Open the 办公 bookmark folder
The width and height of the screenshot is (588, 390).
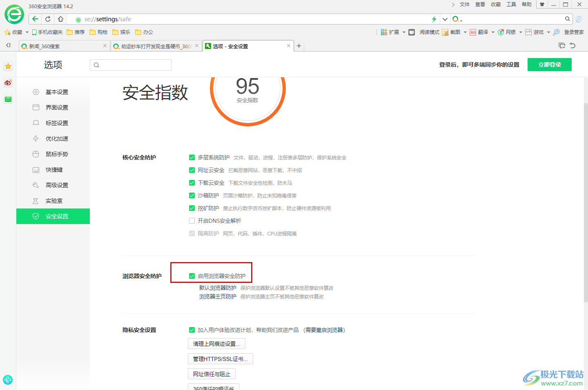point(144,32)
